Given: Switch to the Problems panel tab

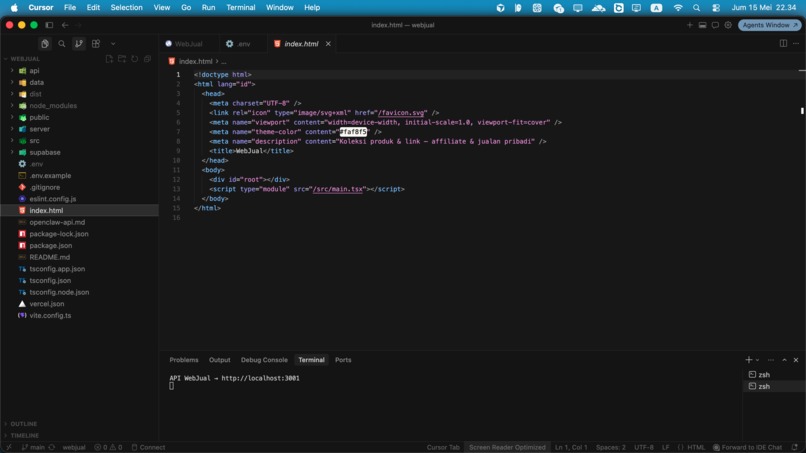Looking at the screenshot, I should 184,360.
